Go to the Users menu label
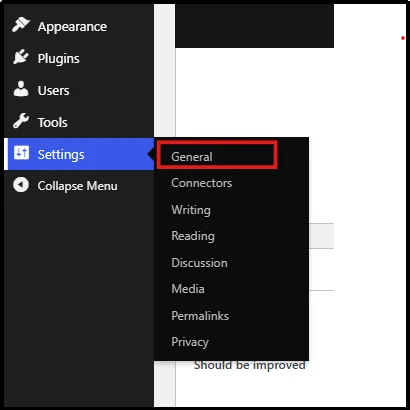The image size is (410, 410). pos(54,90)
